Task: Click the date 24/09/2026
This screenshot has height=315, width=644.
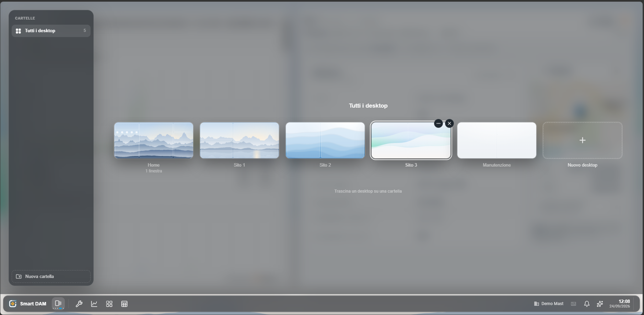Action: (620, 306)
